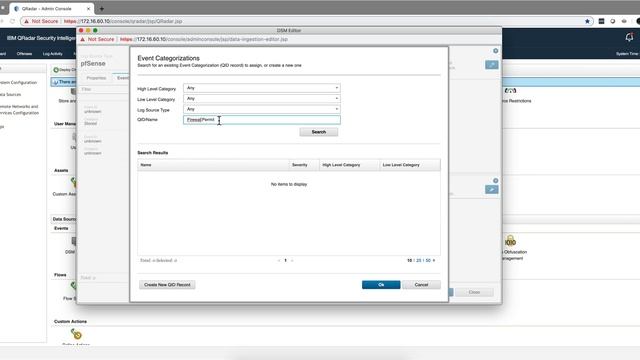Image resolution: width=640 pixels, height=360 pixels.
Task: Click the Create New QID Record button
Action: click(x=167, y=284)
